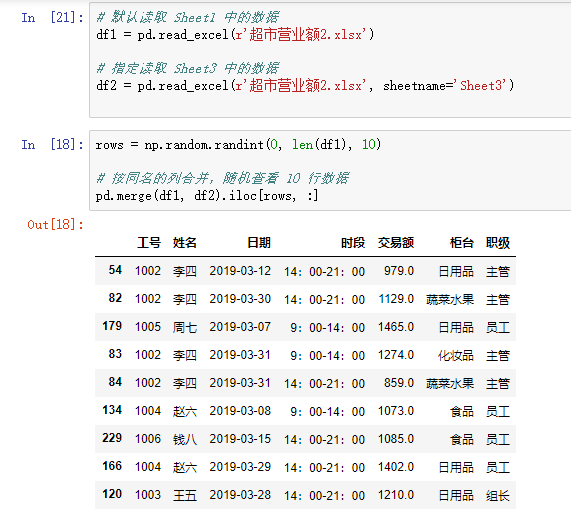Image resolution: width=571 pixels, height=510 pixels.
Task: Click the 交易额 column header
Action: [x=396, y=243]
